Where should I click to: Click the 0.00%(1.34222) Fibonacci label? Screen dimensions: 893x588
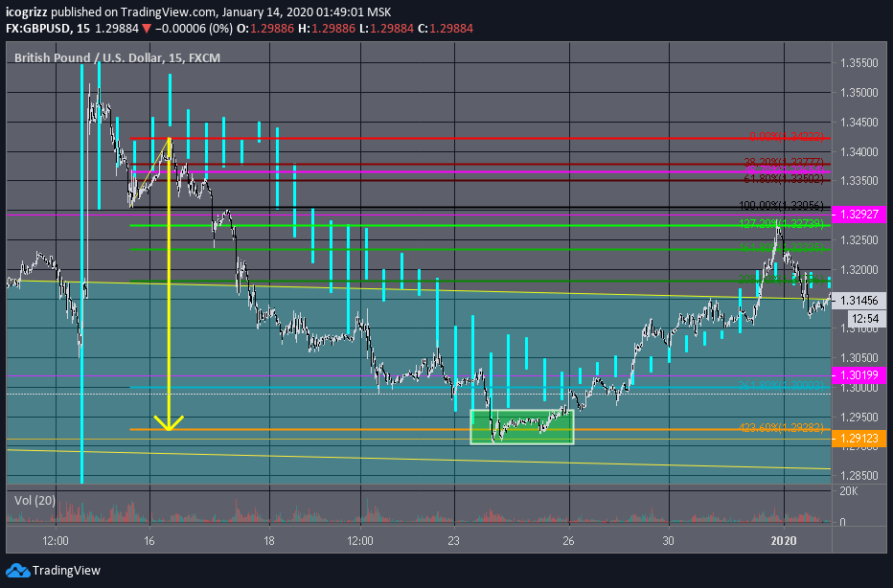[x=787, y=137]
